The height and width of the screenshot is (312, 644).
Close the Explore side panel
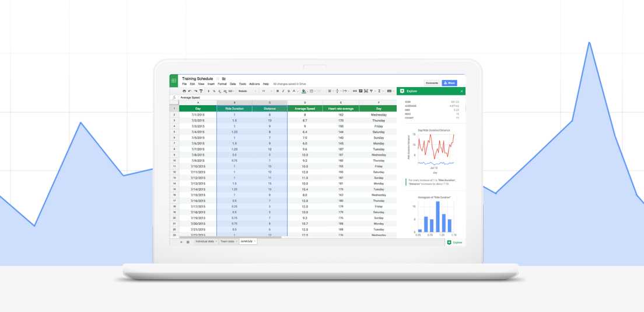tap(461, 91)
